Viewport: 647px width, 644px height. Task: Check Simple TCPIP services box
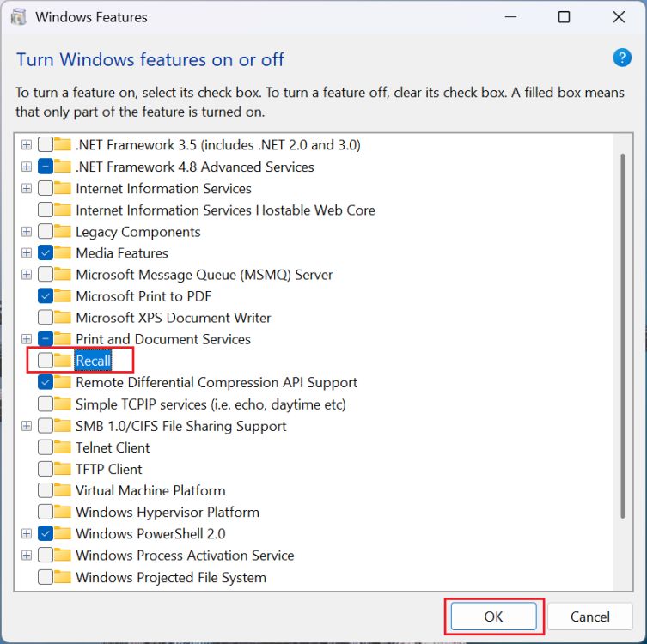coord(46,404)
